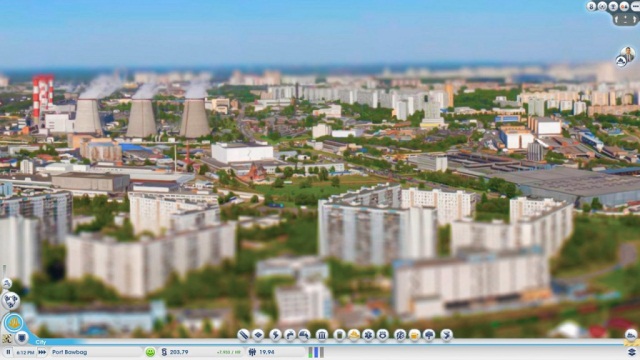Click the fast-forward speed button
Viewport: 640px width, 360px height.
pyautogui.click(x=42, y=352)
